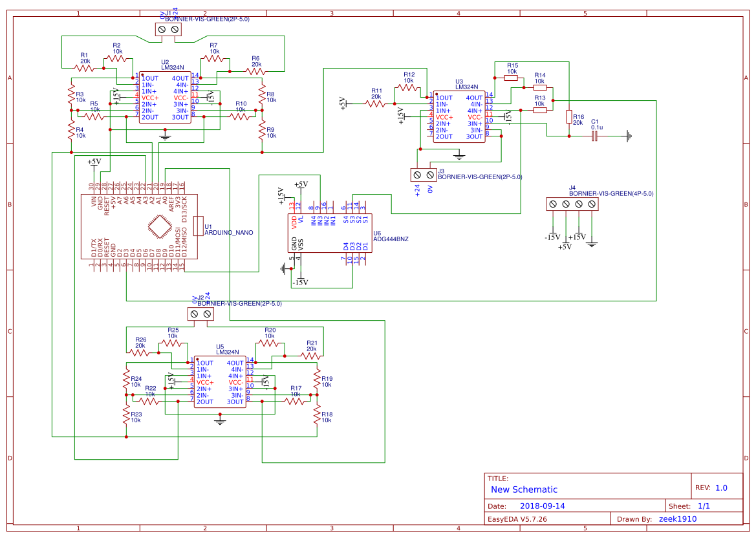Viewport: 756px width, 538px height.
Task: Select the U6 ADG444BNZ switch symbol
Action: tap(330, 233)
